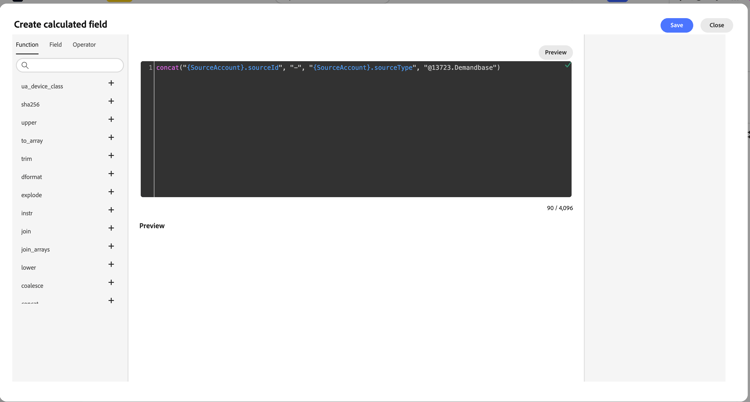Click the Preview button above the editor
Viewport: 750px width, 402px height.
[555, 53]
